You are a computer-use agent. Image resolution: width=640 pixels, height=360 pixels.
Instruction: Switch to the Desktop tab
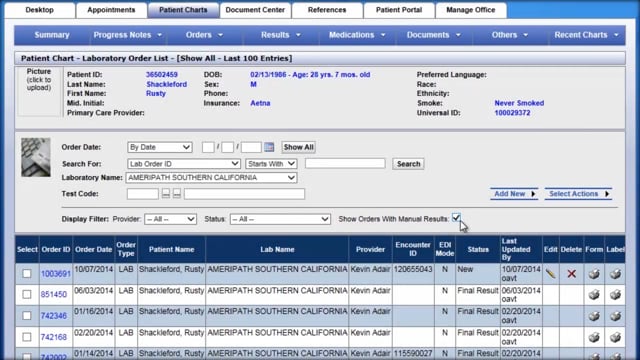(40, 10)
